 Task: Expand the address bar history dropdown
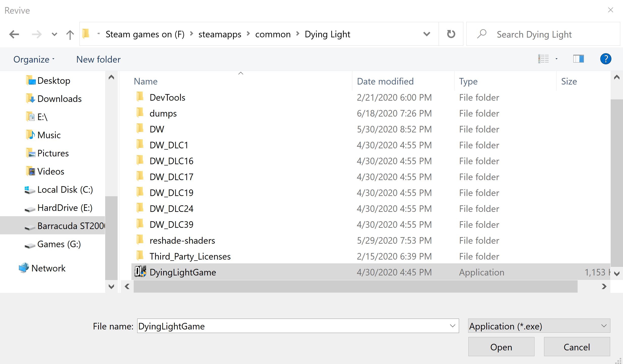(427, 34)
